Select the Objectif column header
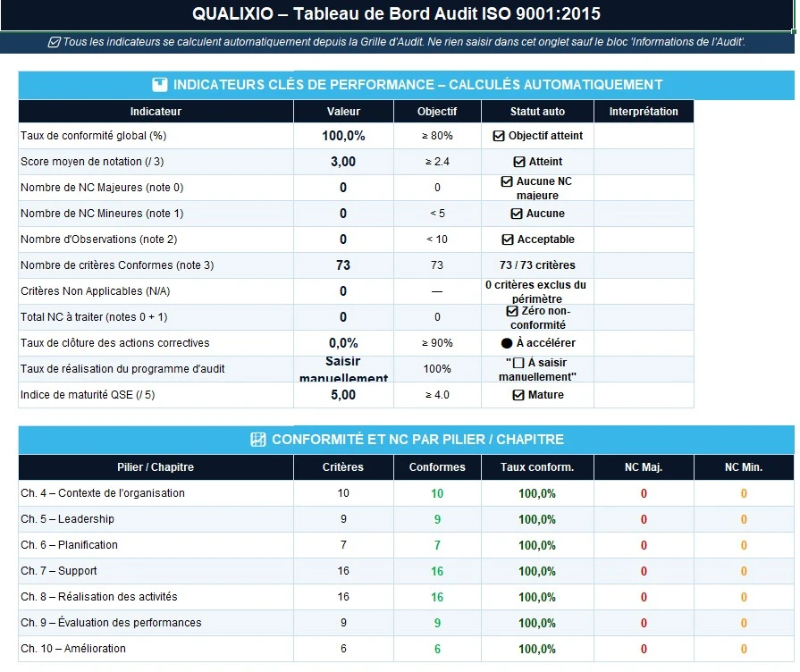The width and height of the screenshot is (800, 672). [x=437, y=111]
